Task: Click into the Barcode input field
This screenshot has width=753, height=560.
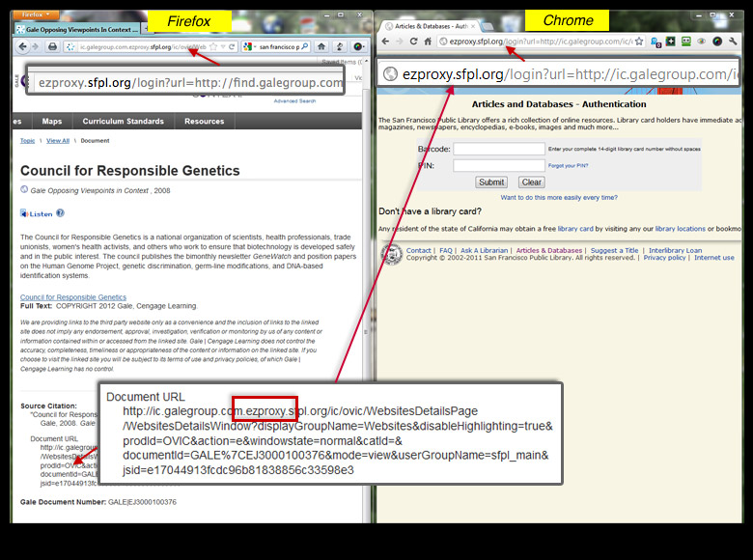Action: pyautogui.click(x=499, y=150)
